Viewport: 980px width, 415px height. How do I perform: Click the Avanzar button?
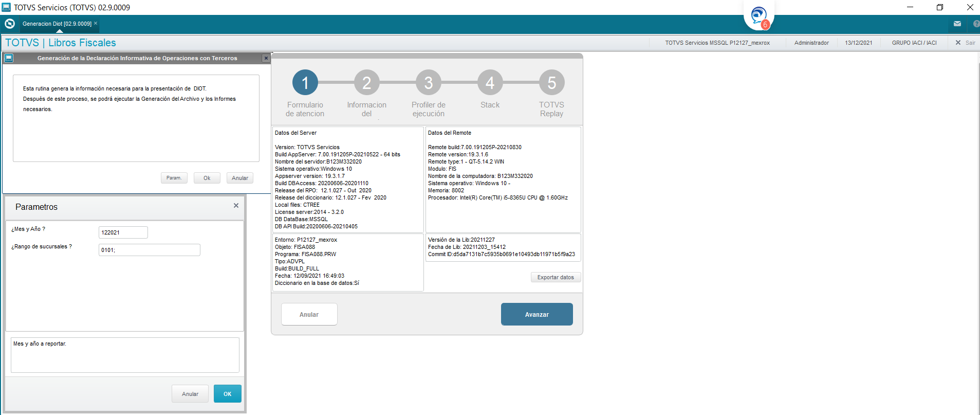pyautogui.click(x=537, y=314)
